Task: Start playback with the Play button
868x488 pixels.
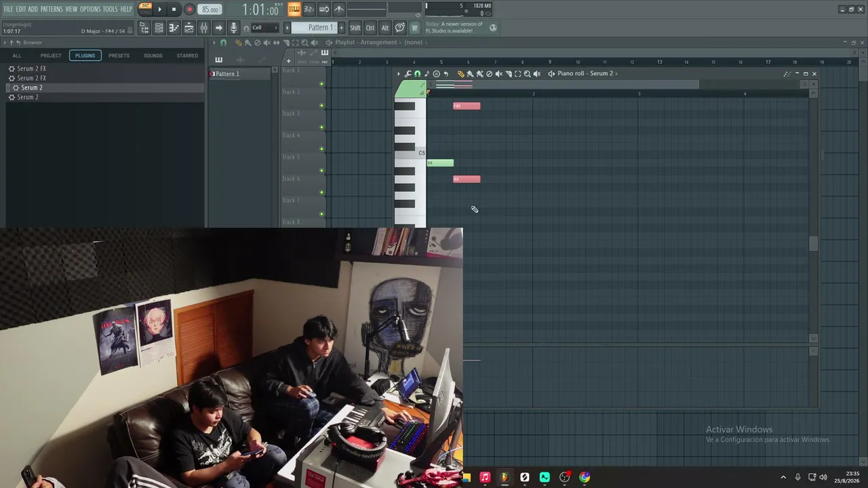Action: (160, 9)
